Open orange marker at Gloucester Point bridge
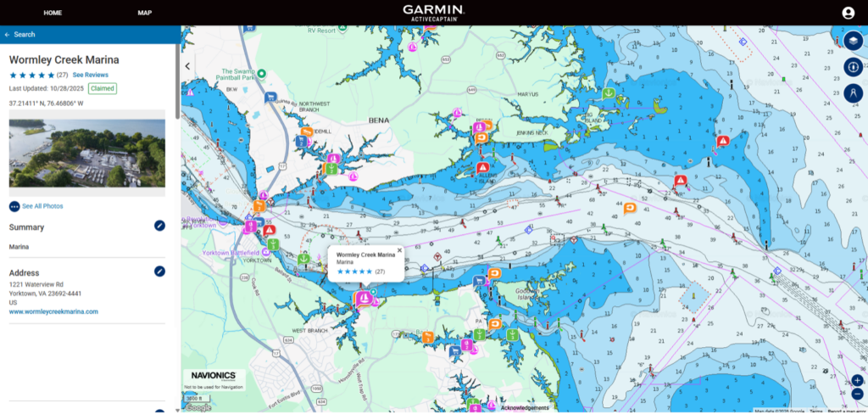 (x=259, y=206)
